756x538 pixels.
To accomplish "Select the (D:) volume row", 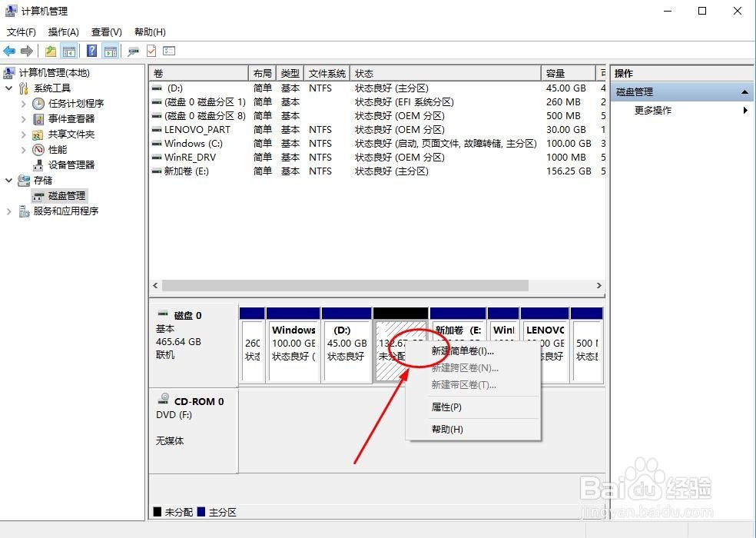I will coord(377,88).
